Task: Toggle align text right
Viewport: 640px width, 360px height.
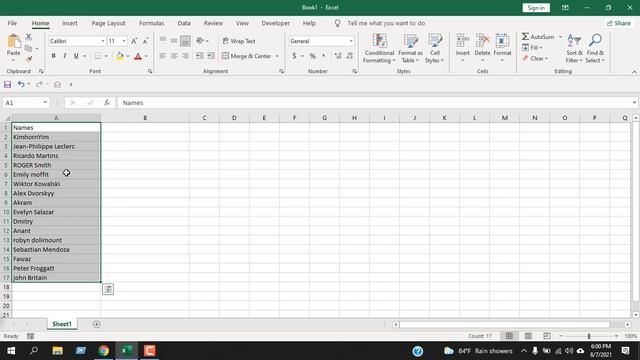Action: pyautogui.click(x=185, y=56)
